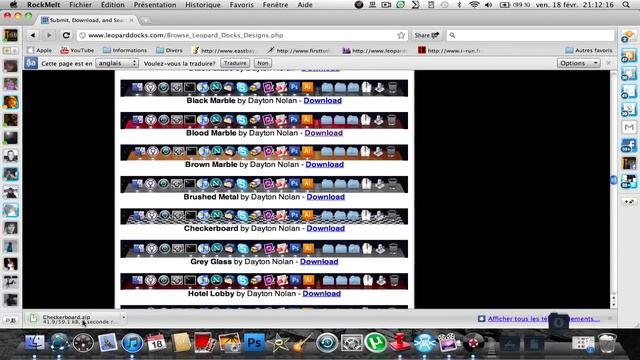Viewport: 640px width, 360px height.
Task: Download the Brushed Metal dock
Action: [x=325, y=197]
